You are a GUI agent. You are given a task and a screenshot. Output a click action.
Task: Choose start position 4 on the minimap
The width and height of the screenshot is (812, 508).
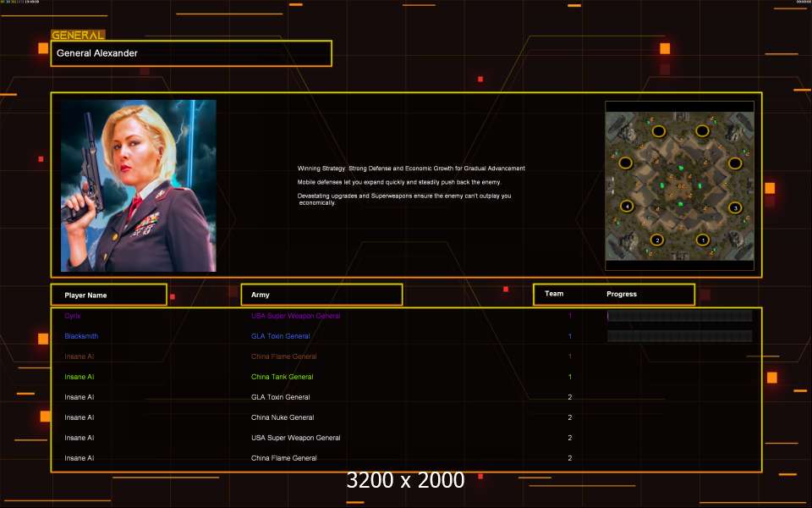(x=626, y=206)
